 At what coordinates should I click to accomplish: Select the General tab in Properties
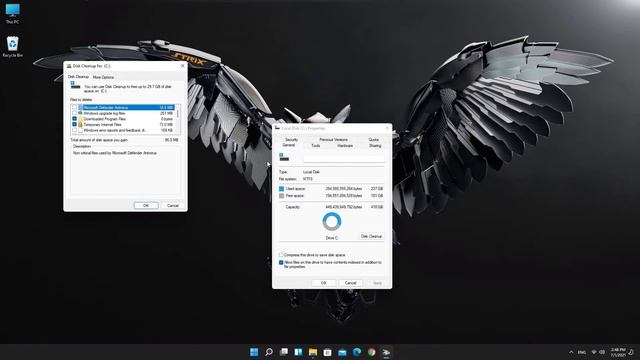(289, 145)
